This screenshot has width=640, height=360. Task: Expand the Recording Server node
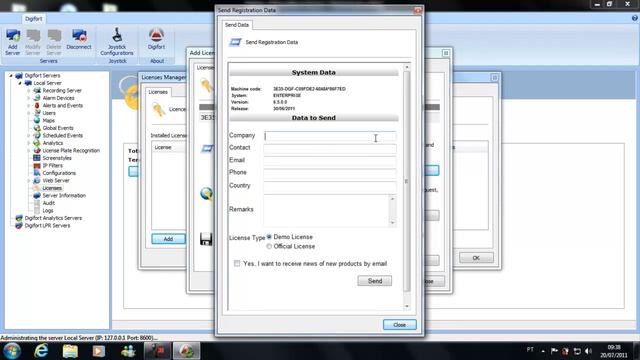pyautogui.click(x=29, y=91)
